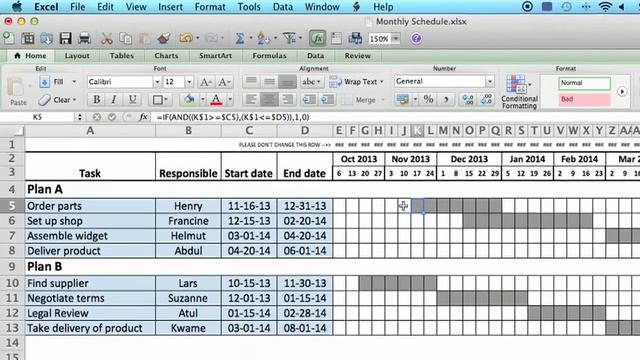Insert AutoSum with the sigma icon
Viewport: 640px width, 360px height.
(x=240, y=38)
